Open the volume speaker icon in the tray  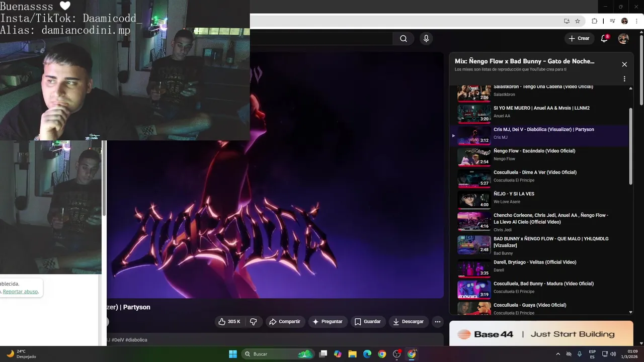[613, 354]
